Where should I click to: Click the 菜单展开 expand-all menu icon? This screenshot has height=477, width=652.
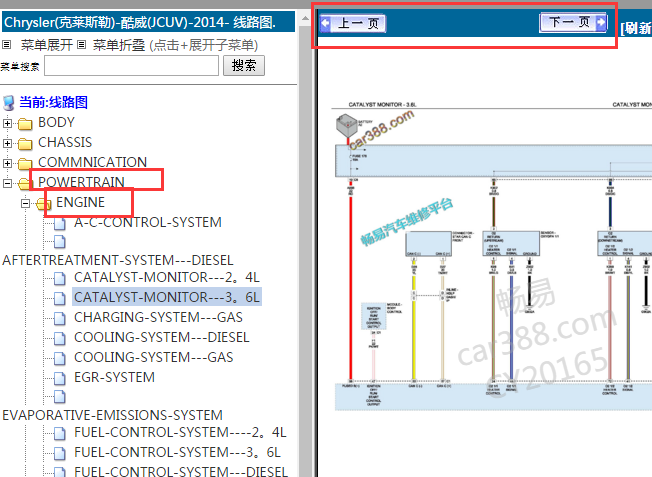7,44
